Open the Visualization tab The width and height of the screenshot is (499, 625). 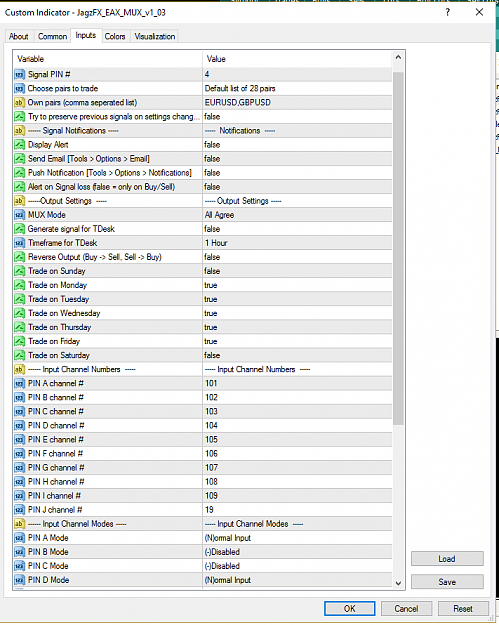pos(155,36)
